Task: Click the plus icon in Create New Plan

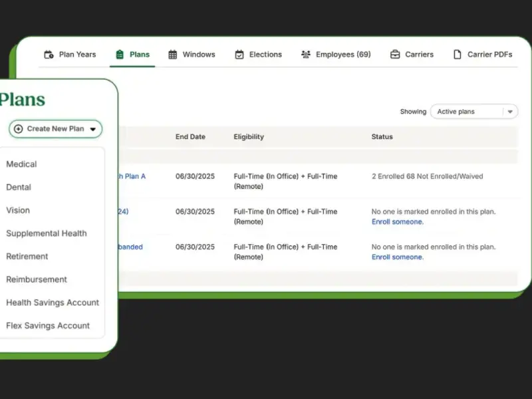Action: 19,129
